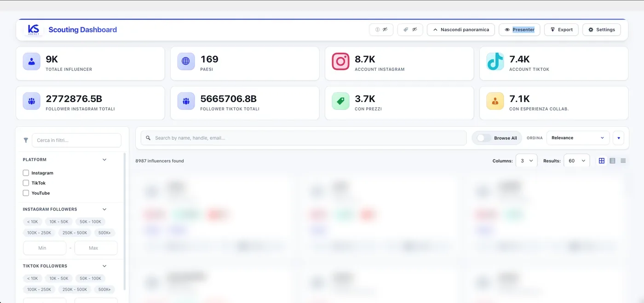The height and width of the screenshot is (303, 644).
Task: Switch to table view
Action: [x=612, y=161]
